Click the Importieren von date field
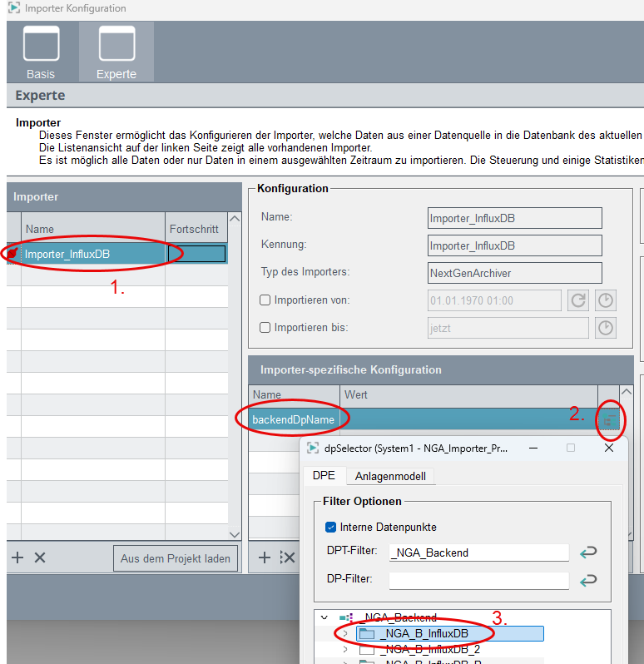This screenshot has width=644, height=664. [494, 300]
